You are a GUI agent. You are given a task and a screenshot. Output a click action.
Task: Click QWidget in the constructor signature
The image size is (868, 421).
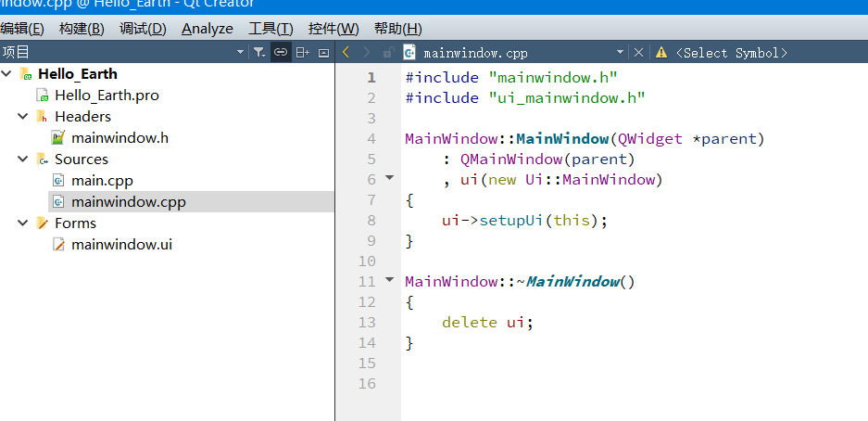(650, 139)
